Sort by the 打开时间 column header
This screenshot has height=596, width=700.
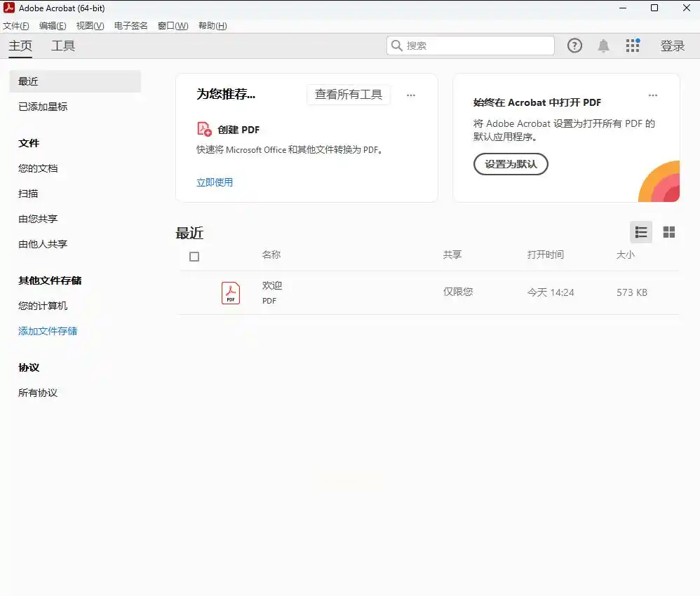[546, 255]
